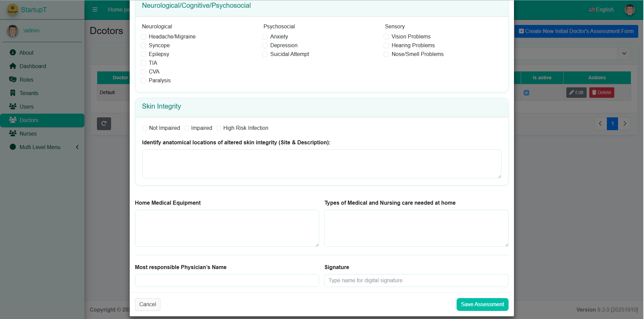Screen dimensions: 644x319
Task: Collapse the Multi Level Menu chevron
Action: click(77, 147)
